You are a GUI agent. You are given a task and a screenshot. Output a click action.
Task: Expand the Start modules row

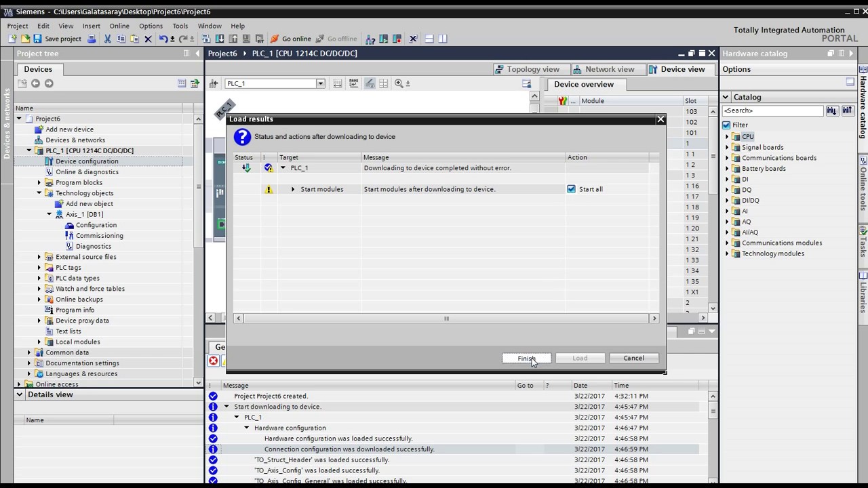[x=293, y=189]
